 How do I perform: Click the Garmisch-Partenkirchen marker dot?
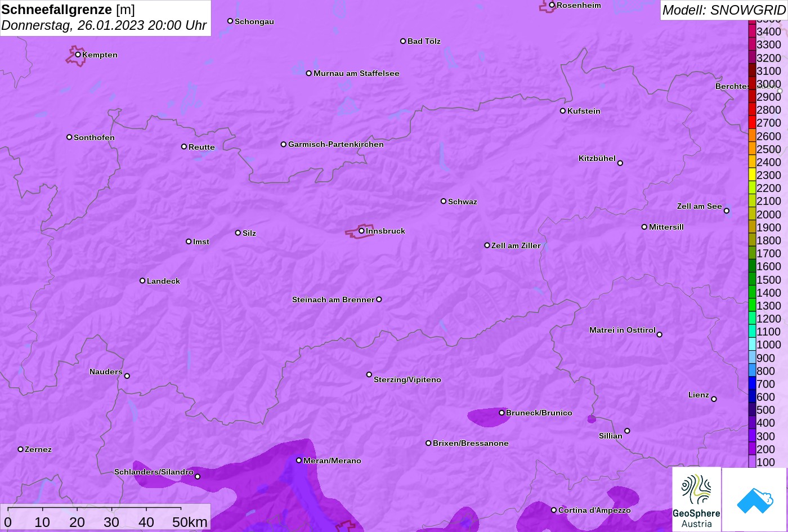pyautogui.click(x=284, y=144)
